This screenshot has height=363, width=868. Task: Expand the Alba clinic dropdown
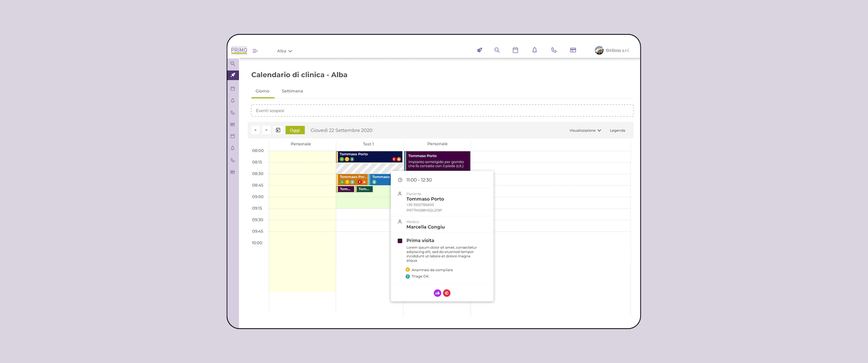tap(285, 51)
